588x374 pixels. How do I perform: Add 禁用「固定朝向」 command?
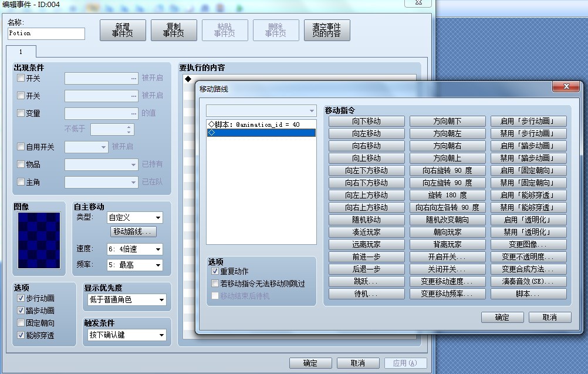[529, 183]
